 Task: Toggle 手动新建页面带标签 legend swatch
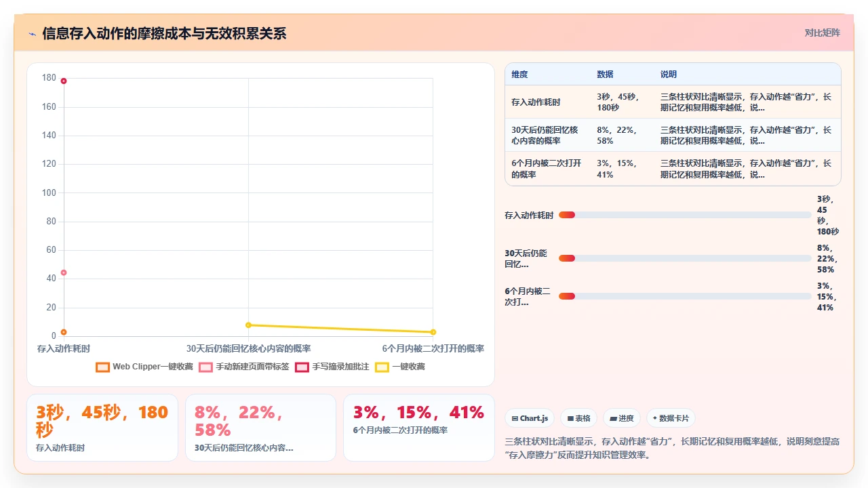[205, 367]
